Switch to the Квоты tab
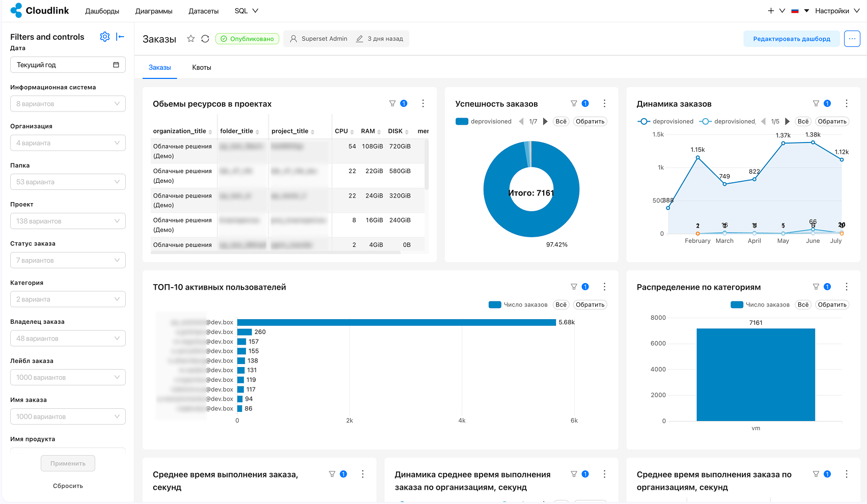Image resolution: width=867 pixels, height=504 pixels. pyautogui.click(x=202, y=67)
